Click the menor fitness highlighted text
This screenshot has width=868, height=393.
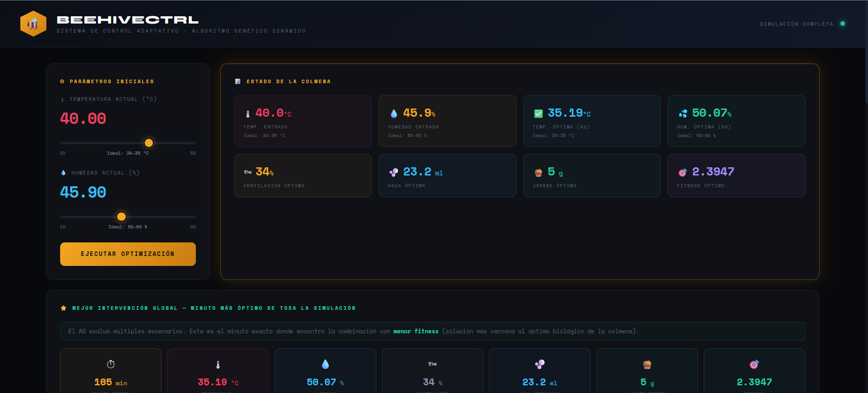(x=416, y=331)
